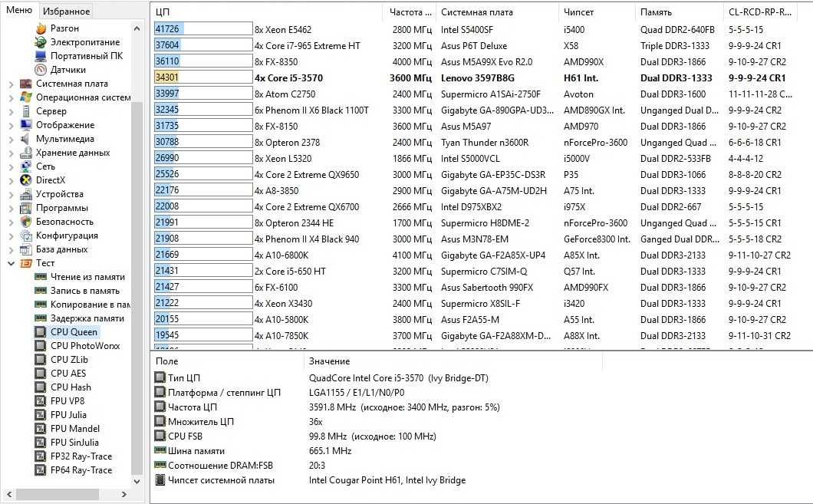Expand the Системная плата tree node
Viewport: 813px width, 504px height.
(x=12, y=84)
